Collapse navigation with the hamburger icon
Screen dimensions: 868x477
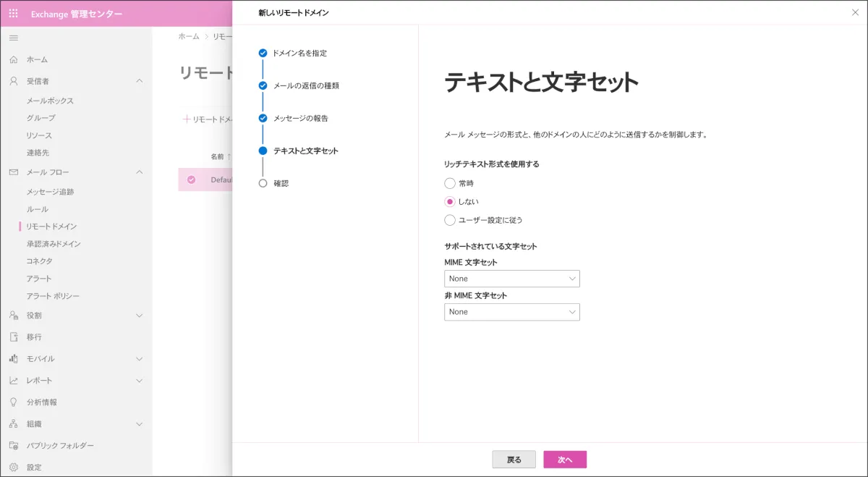point(13,38)
